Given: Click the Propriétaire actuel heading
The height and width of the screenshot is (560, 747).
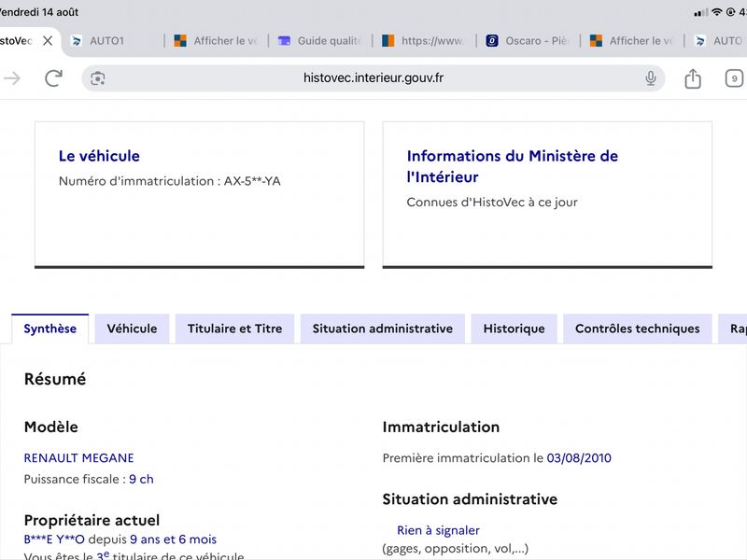Looking at the screenshot, I should [92, 520].
